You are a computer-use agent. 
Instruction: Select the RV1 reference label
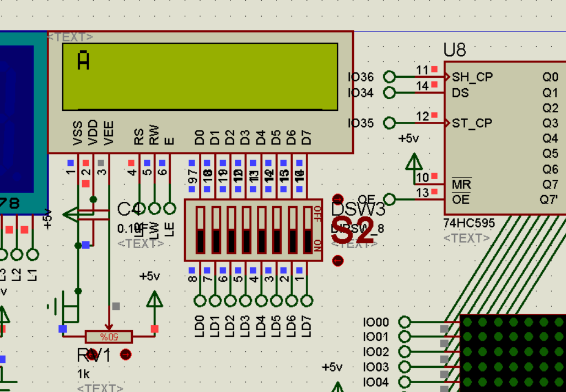94,356
